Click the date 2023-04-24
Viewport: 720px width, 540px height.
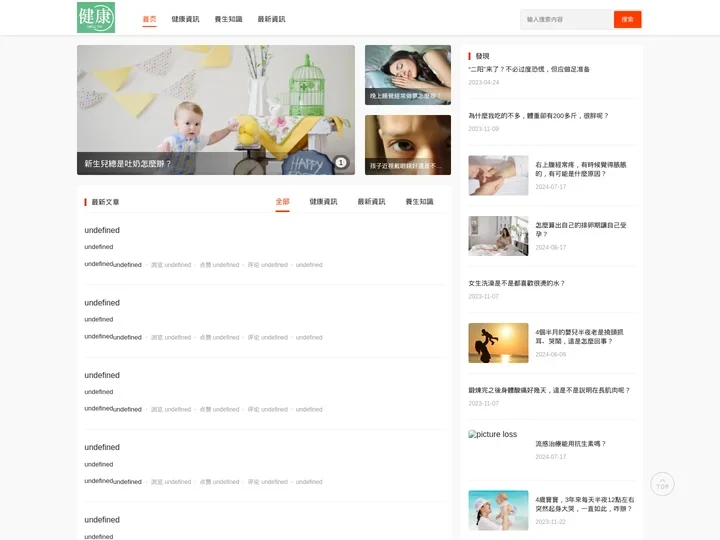484,83
